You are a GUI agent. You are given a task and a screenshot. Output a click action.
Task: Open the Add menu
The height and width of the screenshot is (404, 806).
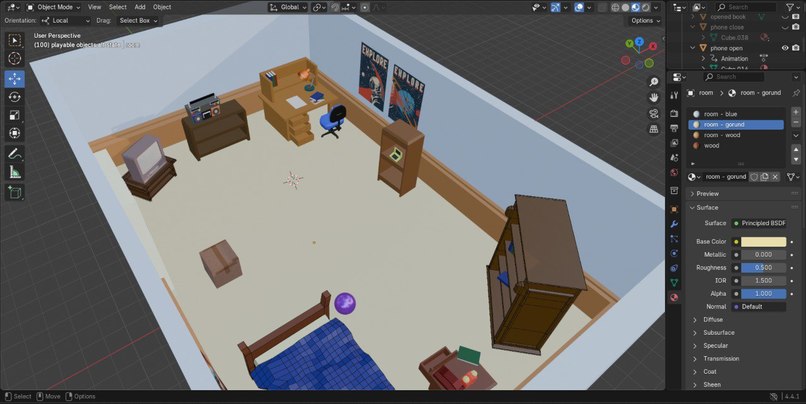coord(140,7)
